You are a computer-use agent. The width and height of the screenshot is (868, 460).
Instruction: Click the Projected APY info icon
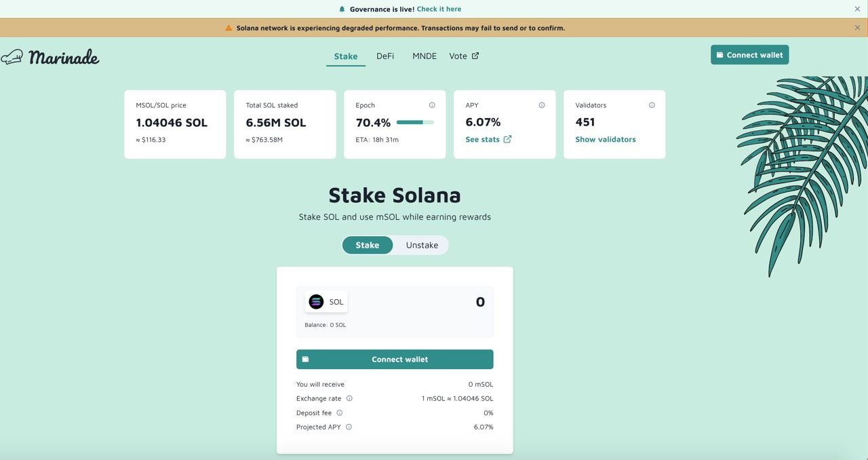(349, 427)
